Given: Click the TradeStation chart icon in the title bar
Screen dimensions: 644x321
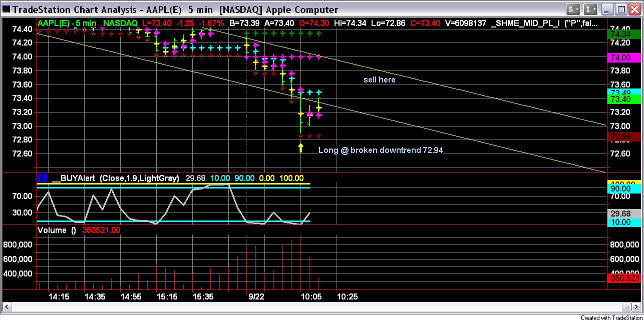Looking at the screenshot, I should [7, 9].
